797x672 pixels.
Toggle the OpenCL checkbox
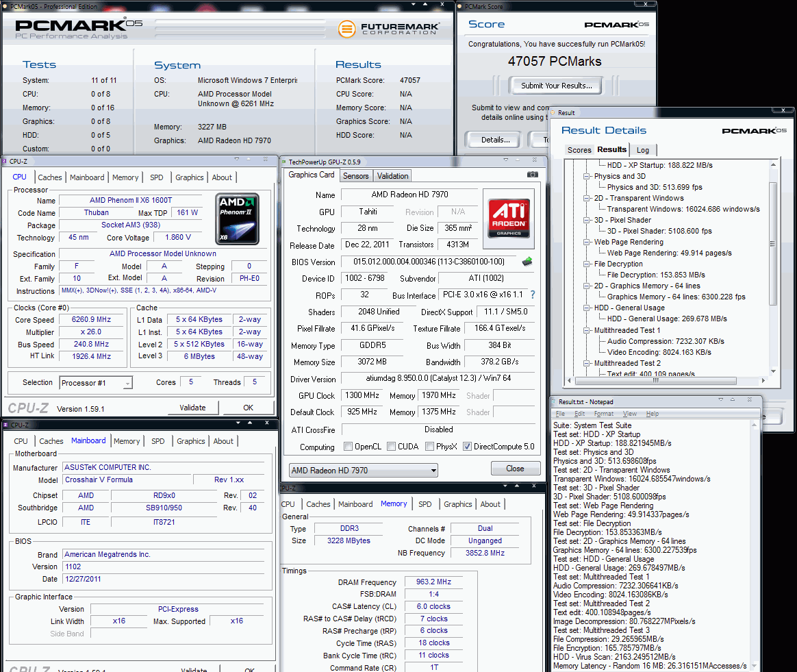(x=349, y=447)
